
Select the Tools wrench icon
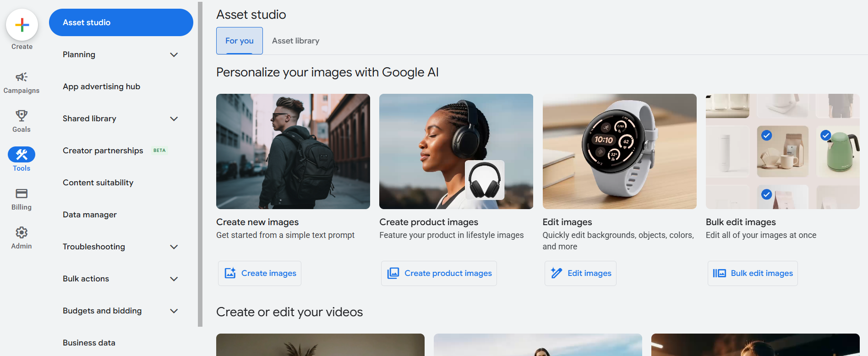[x=22, y=155]
